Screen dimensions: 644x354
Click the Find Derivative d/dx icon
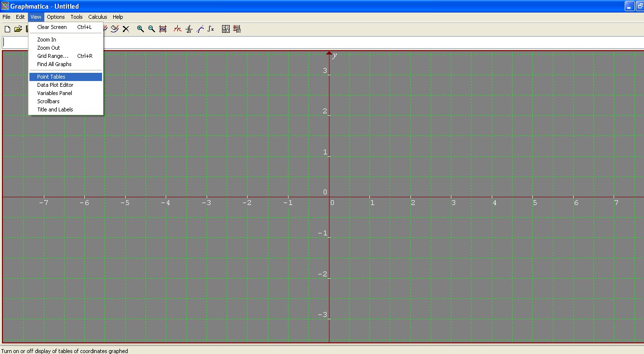pyautogui.click(x=189, y=29)
